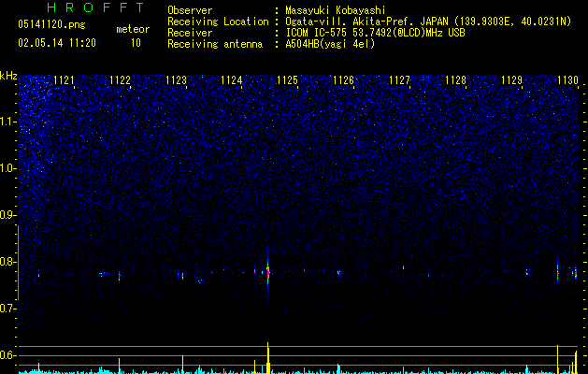The width and height of the screenshot is (588, 374).
Task: Click the 1126 time marker
Action: tap(343, 80)
